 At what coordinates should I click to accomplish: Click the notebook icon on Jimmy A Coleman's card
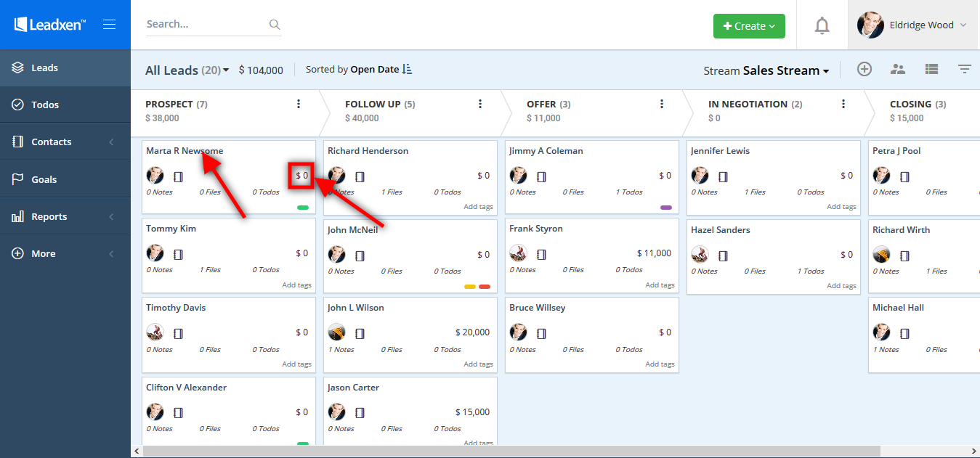click(541, 176)
